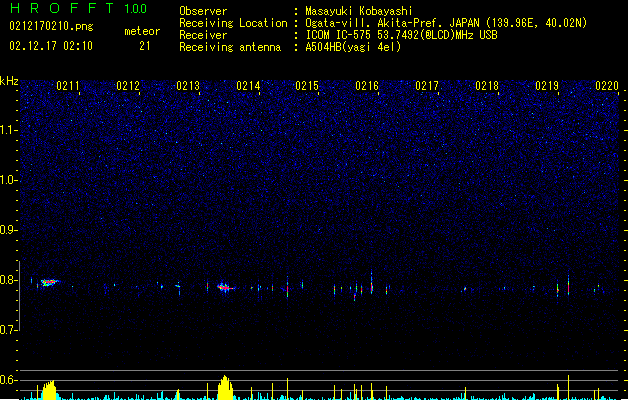Click the Observer label
The image size is (629, 400).
point(203,11)
